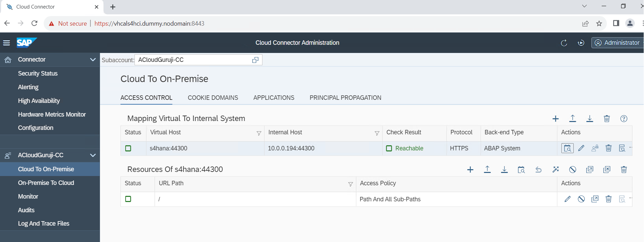Toggle status checkbox for s4hana:44300 row
The width and height of the screenshot is (644, 242).
tap(128, 148)
